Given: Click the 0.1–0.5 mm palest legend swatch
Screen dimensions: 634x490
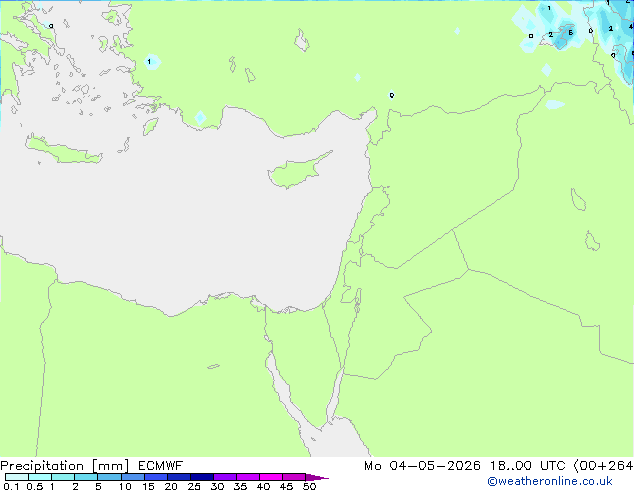Looking at the screenshot, I should point(17,477).
